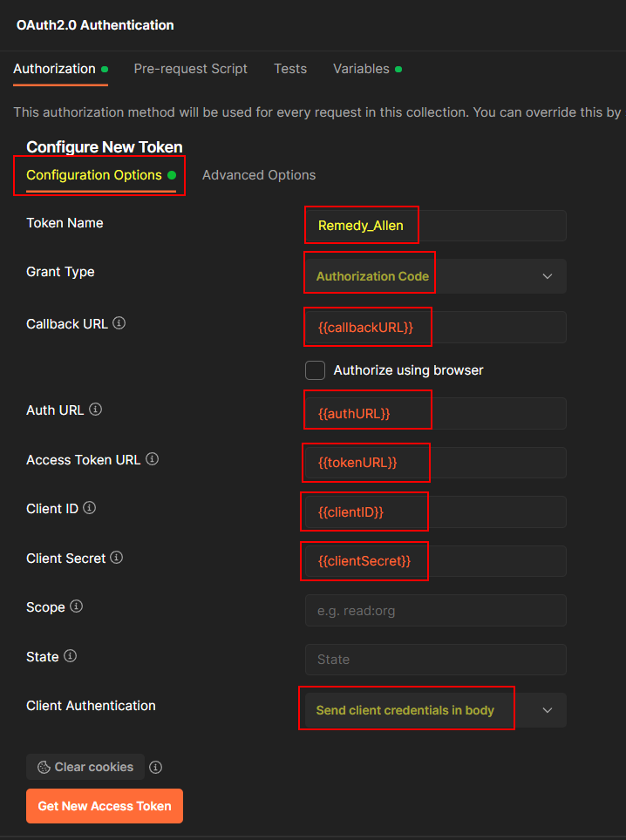Switch to the Tests tab
Image resolution: width=626 pixels, height=840 pixels.
290,68
